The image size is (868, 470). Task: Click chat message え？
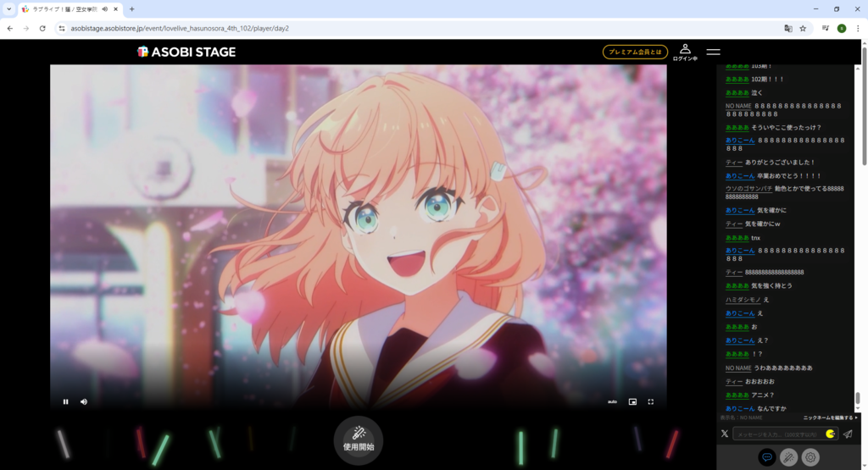[x=762, y=340]
